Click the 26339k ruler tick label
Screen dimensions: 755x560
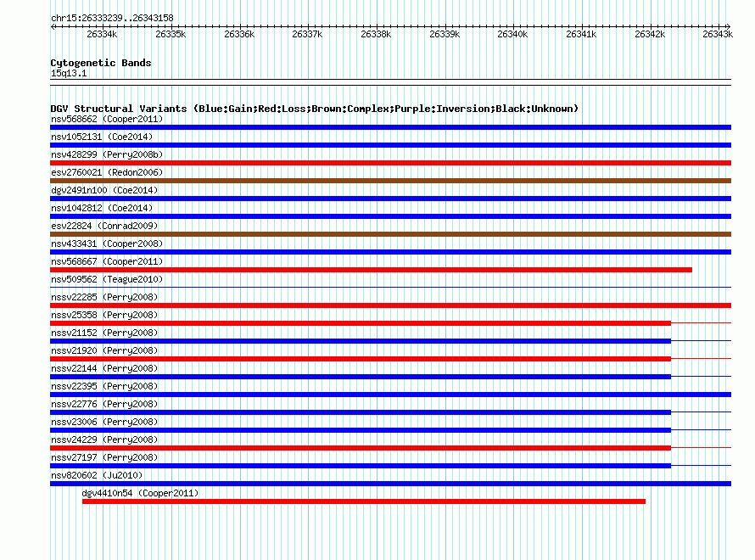click(x=445, y=34)
